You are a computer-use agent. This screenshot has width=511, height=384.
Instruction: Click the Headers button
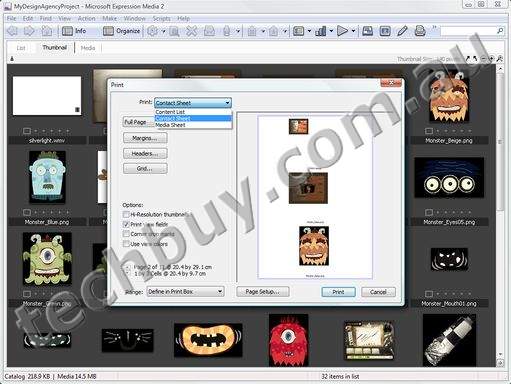pos(145,154)
